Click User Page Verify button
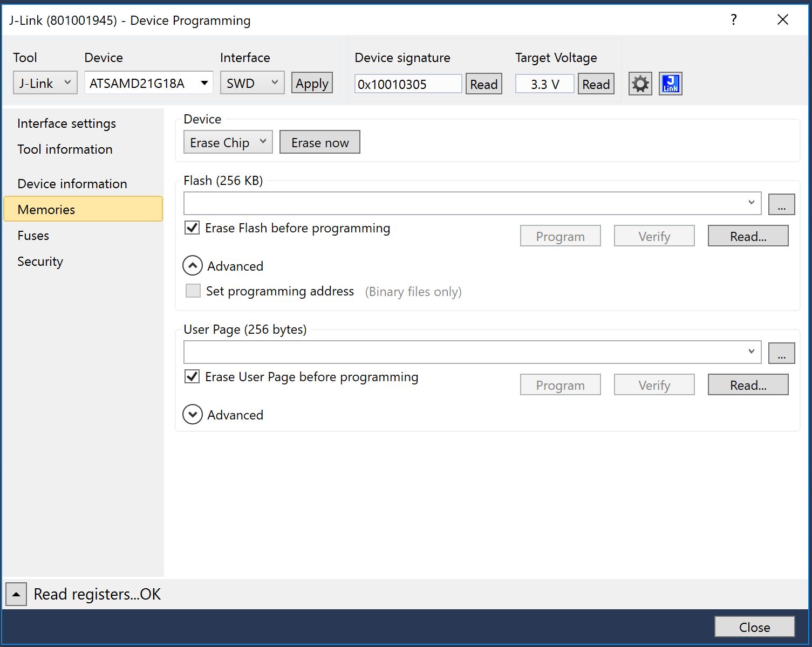The height and width of the screenshot is (647, 812). (x=654, y=385)
